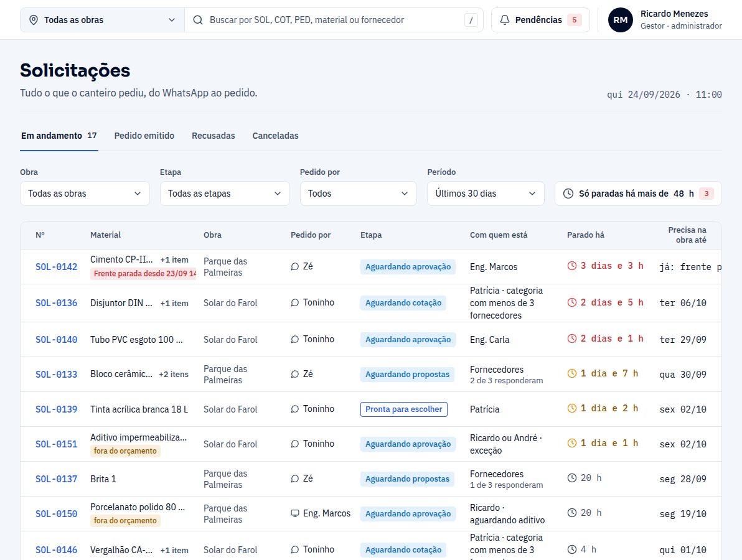The height and width of the screenshot is (560, 742).
Task: Focus the search field for SOL, COT, PED
Action: coord(334,20)
